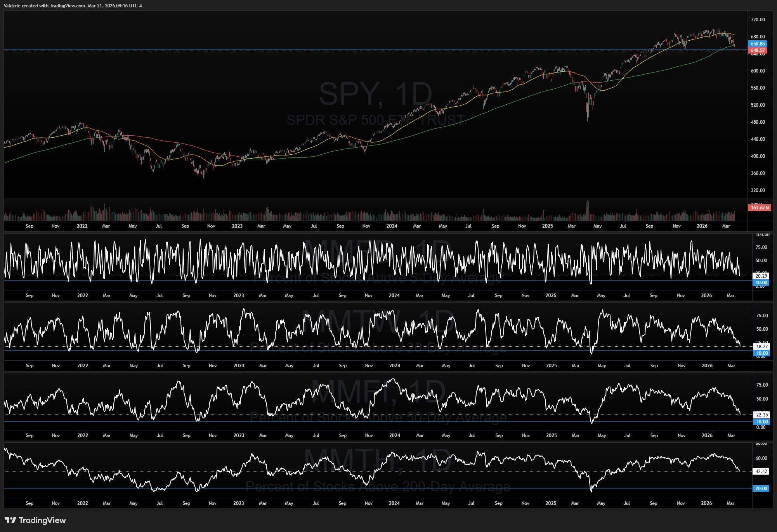Screen dimensions: 777x532
Task: Click the blue 10.00 level label in MMFI pane
Action: pyautogui.click(x=761, y=422)
